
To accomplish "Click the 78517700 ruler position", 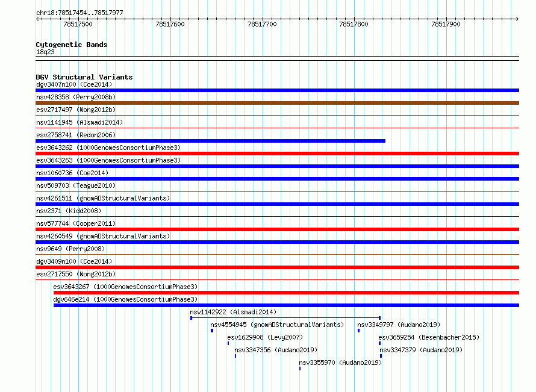I will click(x=262, y=24).
